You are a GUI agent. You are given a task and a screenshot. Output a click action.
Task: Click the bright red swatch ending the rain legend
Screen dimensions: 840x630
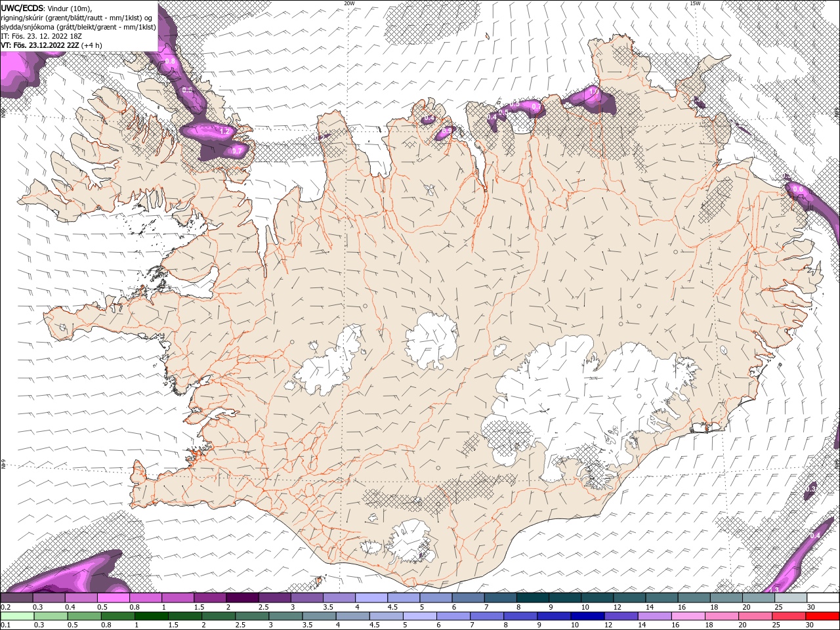tap(823, 616)
